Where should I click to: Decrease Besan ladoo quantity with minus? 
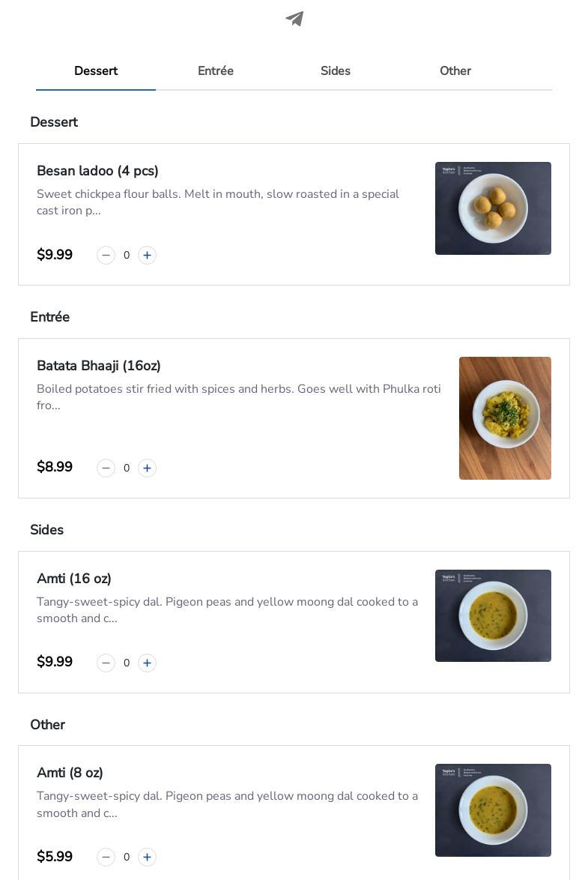106,256
